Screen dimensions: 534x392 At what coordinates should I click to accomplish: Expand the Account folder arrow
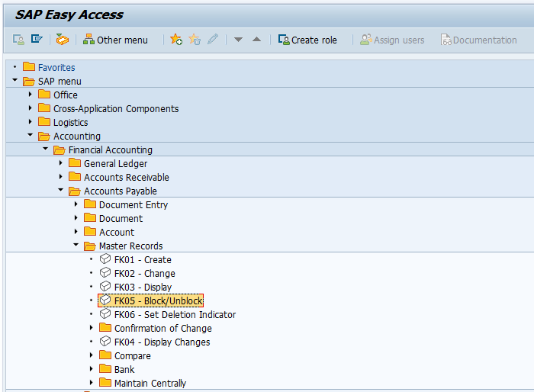pos(76,231)
